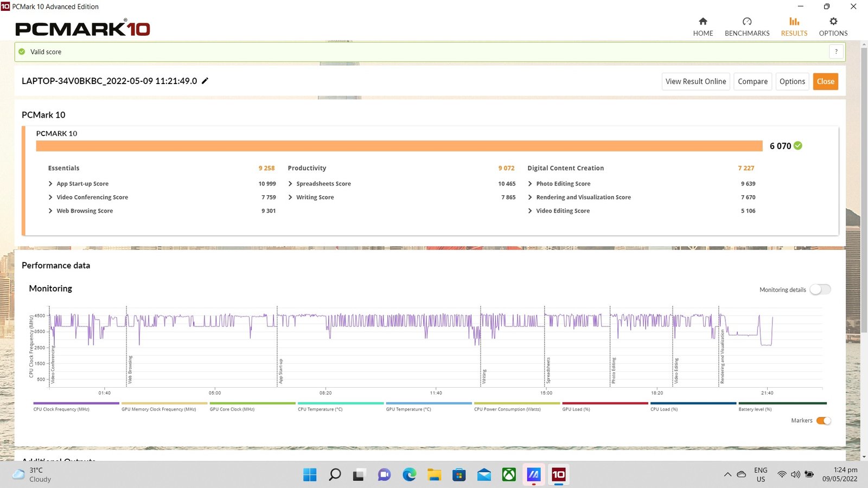Click the Options button beside Compare
The image size is (868, 488).
click(x=792, y=81)
